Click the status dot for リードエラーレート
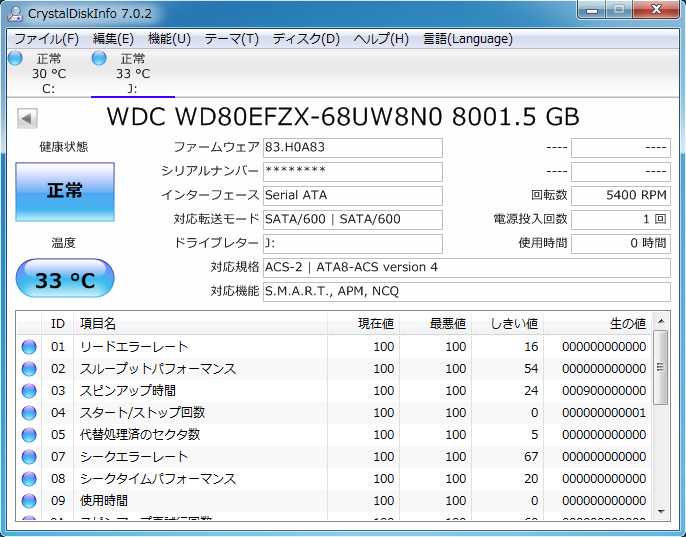Viewport: 686px width, 537px height. [29, 347]
